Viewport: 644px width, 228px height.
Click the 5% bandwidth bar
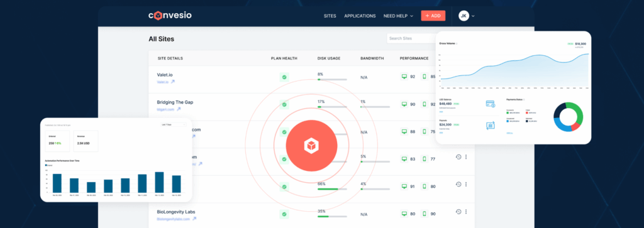point(375,161)
